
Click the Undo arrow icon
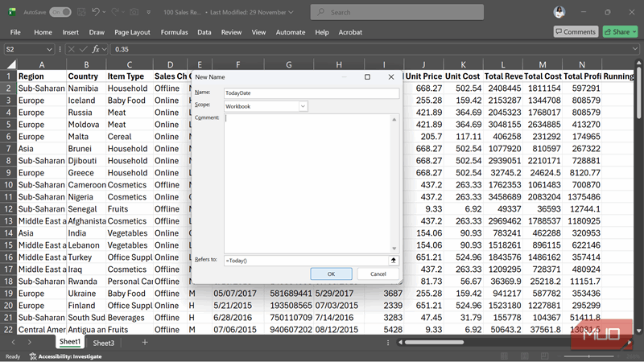(x=96, y=12)
